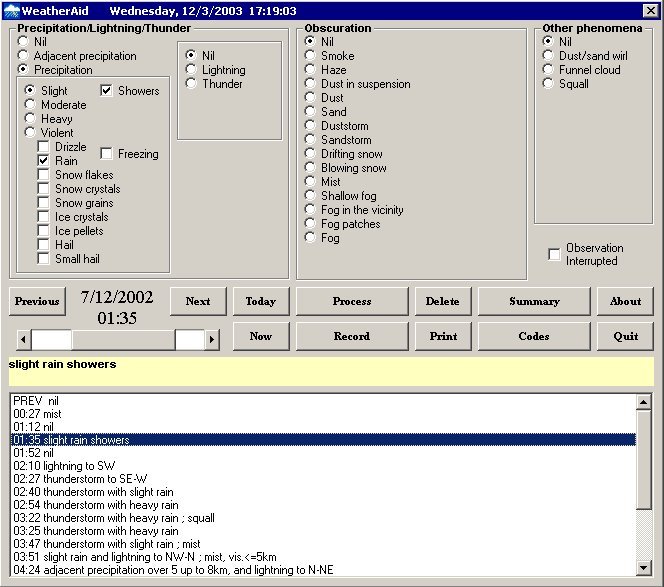Select the Thunder radio option
The image size is (664, 587).
(191, 83)
